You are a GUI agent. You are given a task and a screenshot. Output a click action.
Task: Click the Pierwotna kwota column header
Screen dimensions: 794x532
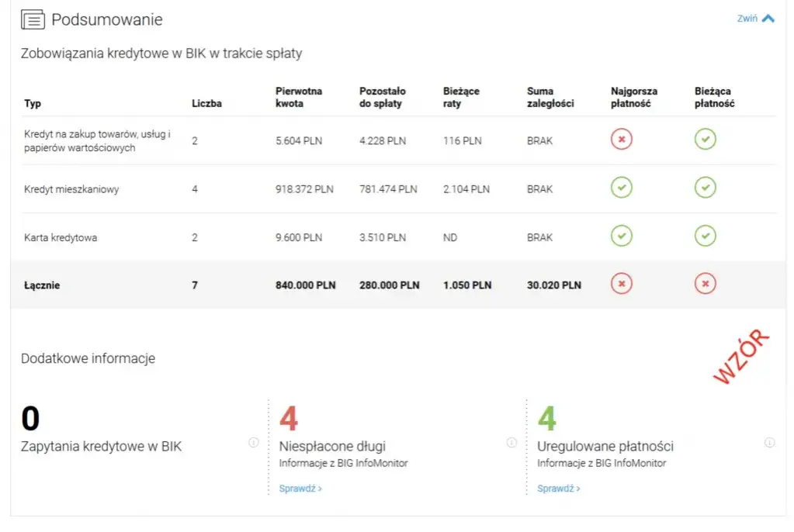coord(299,97)
